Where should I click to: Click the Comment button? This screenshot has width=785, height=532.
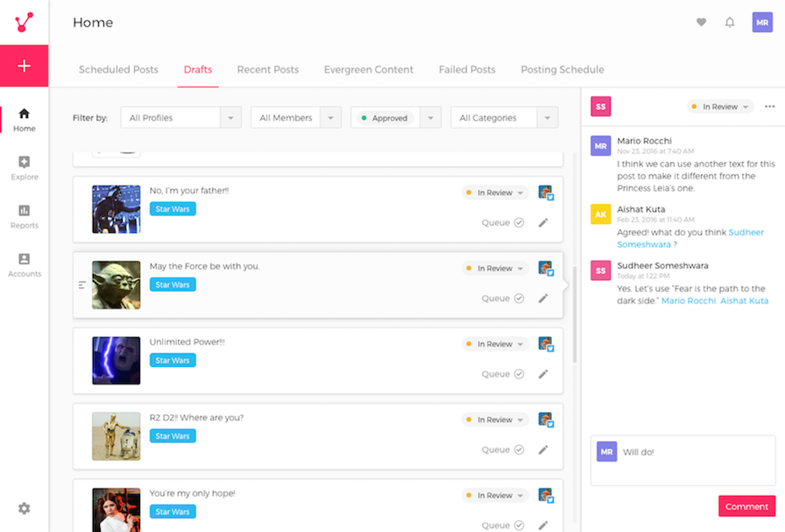pyautogui.click(x=746, y=506)
